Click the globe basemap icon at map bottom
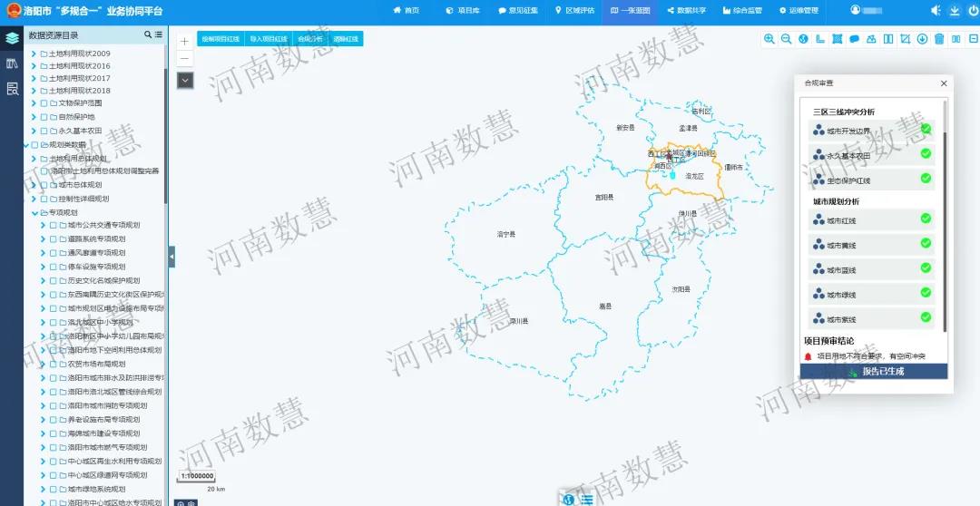 point(568,499)
